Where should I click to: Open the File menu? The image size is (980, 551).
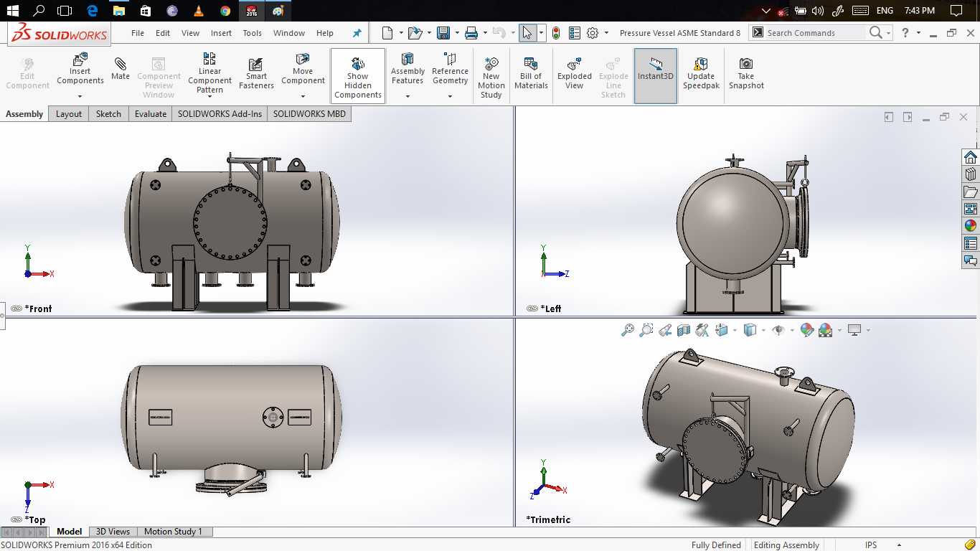click(138, 33)
